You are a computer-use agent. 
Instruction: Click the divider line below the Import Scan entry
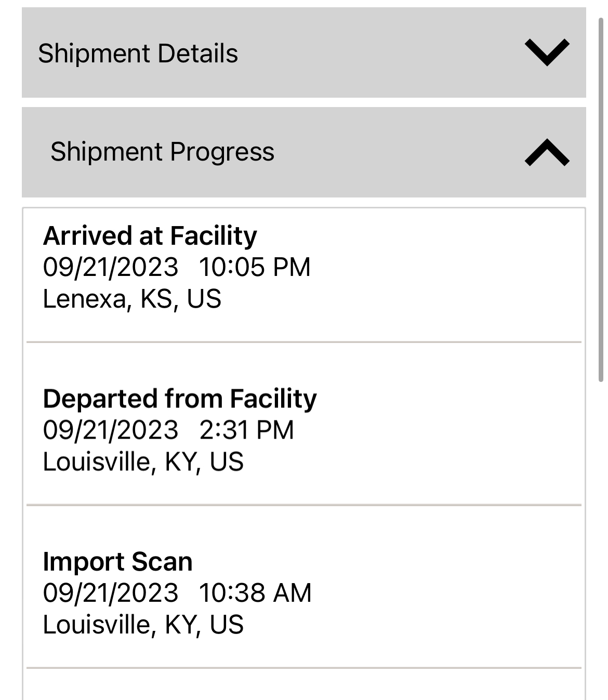tap(304, 668)
